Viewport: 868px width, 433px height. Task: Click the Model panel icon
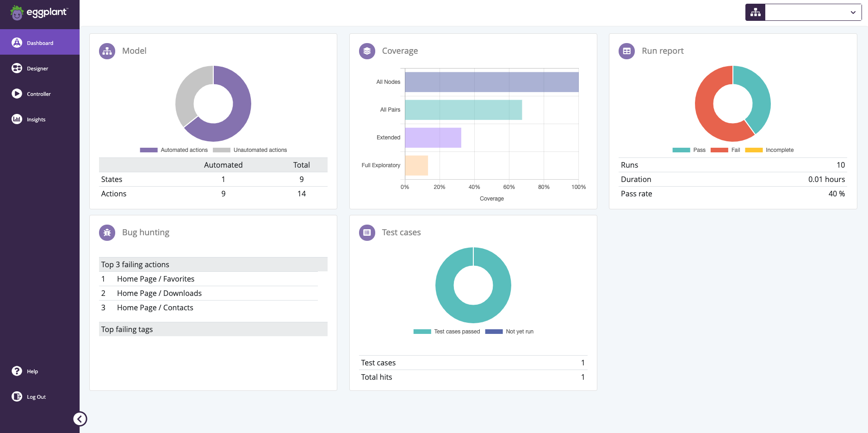[x=107, y=51]
